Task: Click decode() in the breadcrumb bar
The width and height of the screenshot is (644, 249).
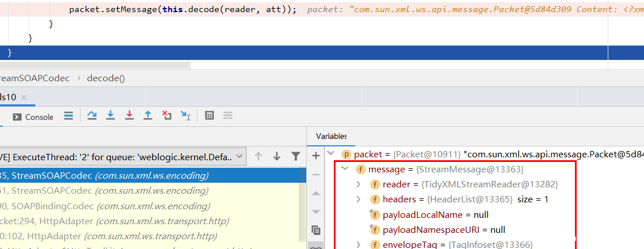Action: 106,78
